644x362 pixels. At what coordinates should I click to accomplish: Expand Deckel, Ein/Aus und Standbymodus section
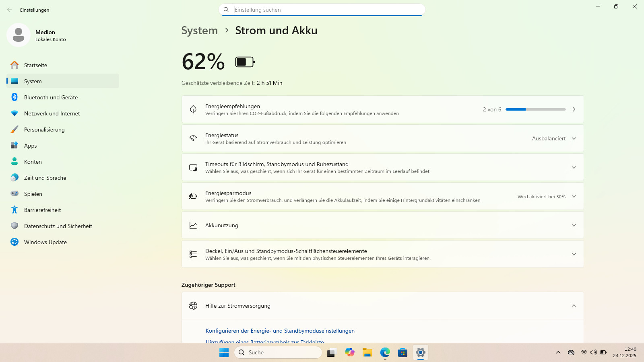[574, 254]
